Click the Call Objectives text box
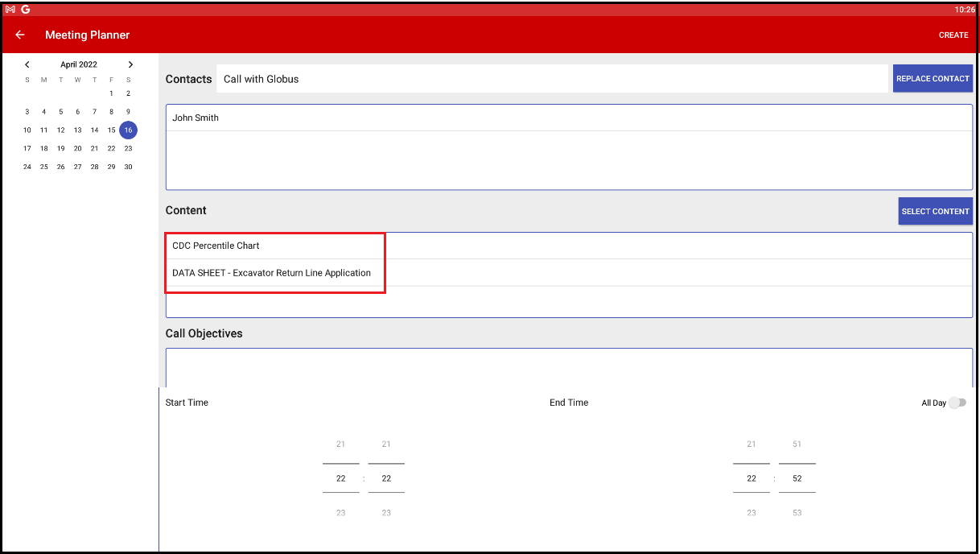This screenshot has height=554, width=980. [x=568, y=367]
